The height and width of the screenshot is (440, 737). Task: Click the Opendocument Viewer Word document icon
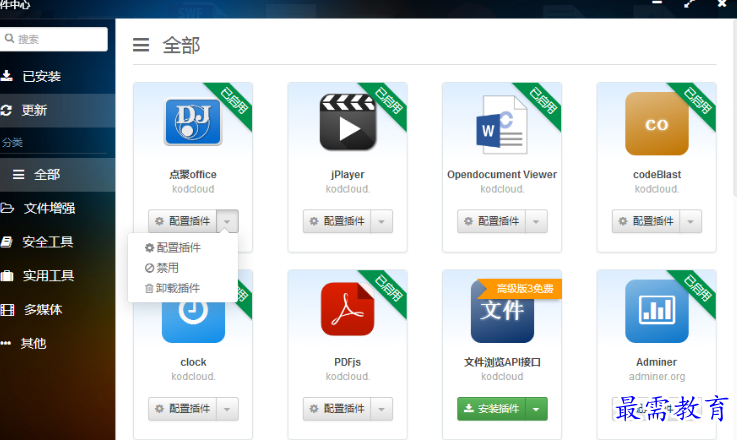(502, 125)
